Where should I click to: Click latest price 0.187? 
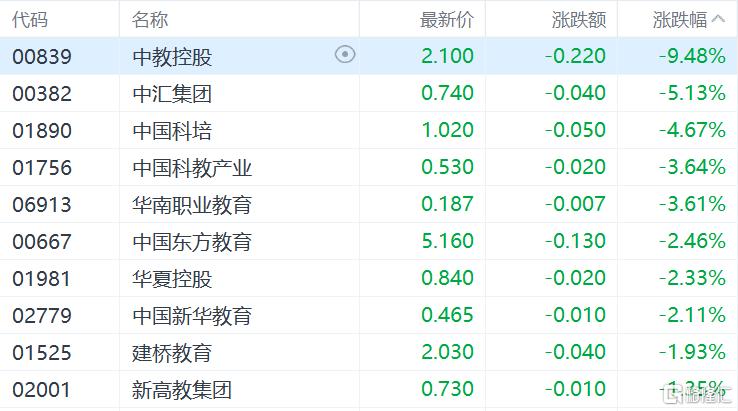(x=447, y=204)
